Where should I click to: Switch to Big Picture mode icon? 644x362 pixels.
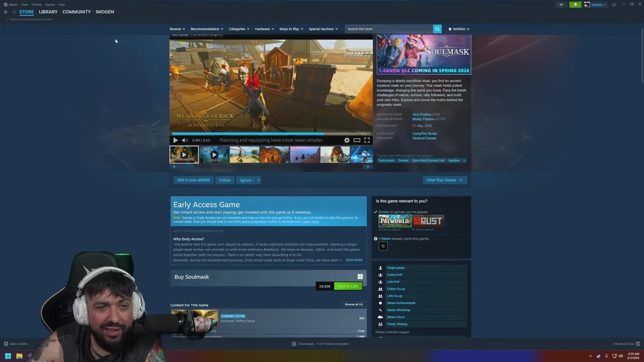[x=614, y=5]
